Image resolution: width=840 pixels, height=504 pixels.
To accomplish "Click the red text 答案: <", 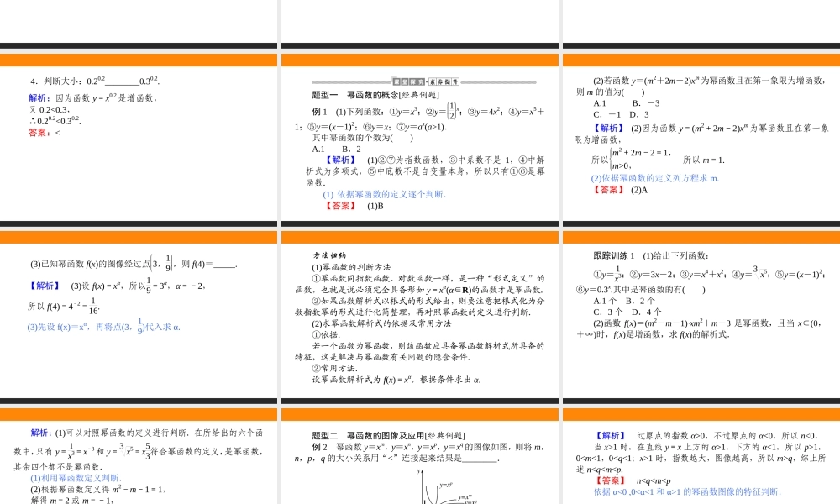I will point(45,132).
